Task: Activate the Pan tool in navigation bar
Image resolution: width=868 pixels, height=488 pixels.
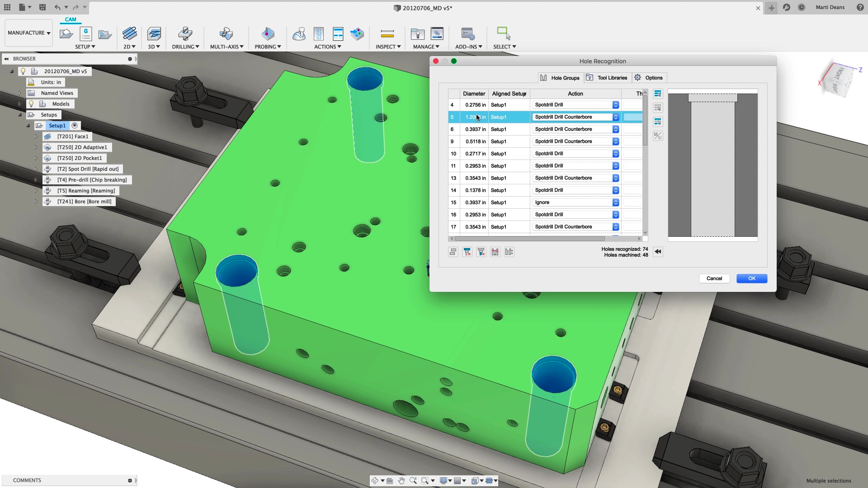Action: [x=401, y=480]
